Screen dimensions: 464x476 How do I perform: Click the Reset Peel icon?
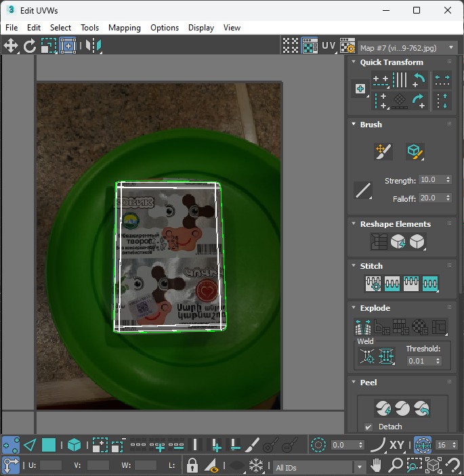click(x=421, y=408)
